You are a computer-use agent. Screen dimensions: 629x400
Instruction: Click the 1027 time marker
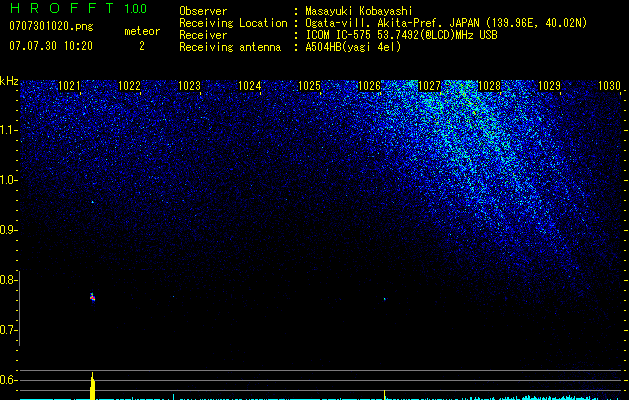pos(430,86)
